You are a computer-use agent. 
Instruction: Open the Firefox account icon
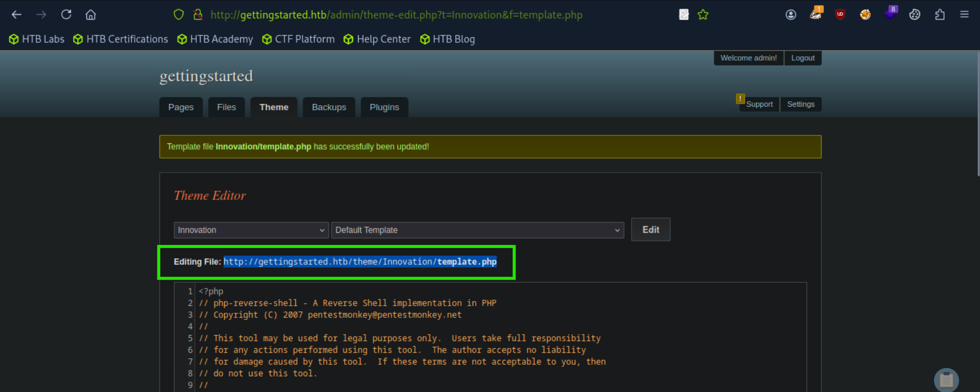coord(791,15)
